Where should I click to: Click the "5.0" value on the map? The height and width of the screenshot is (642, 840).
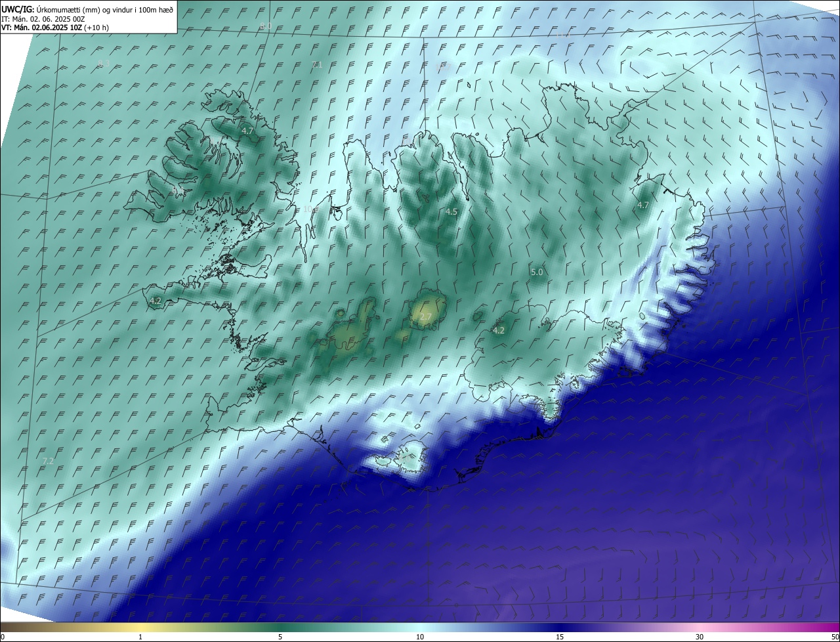pyautogui.click(x=537, y=272)
